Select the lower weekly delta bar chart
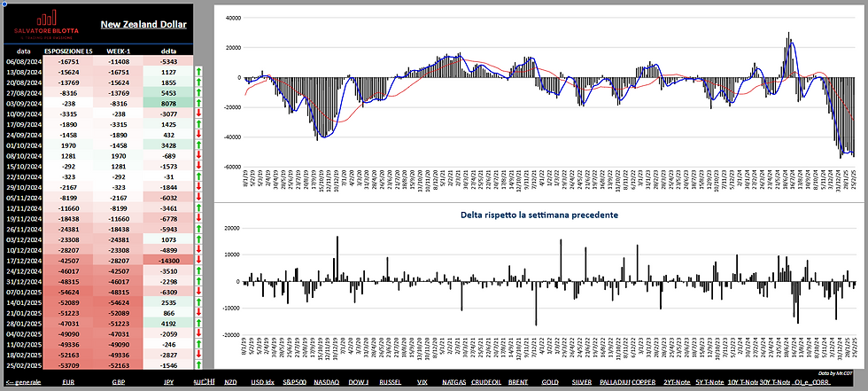The image size is (868, 391). point(539,285)
